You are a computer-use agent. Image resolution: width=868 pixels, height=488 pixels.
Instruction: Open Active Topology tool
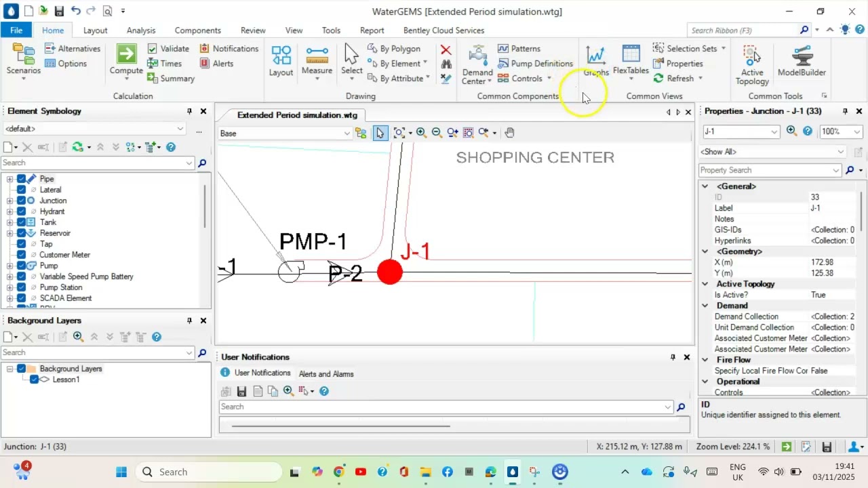pyautogui.click(x=752, y=64)
